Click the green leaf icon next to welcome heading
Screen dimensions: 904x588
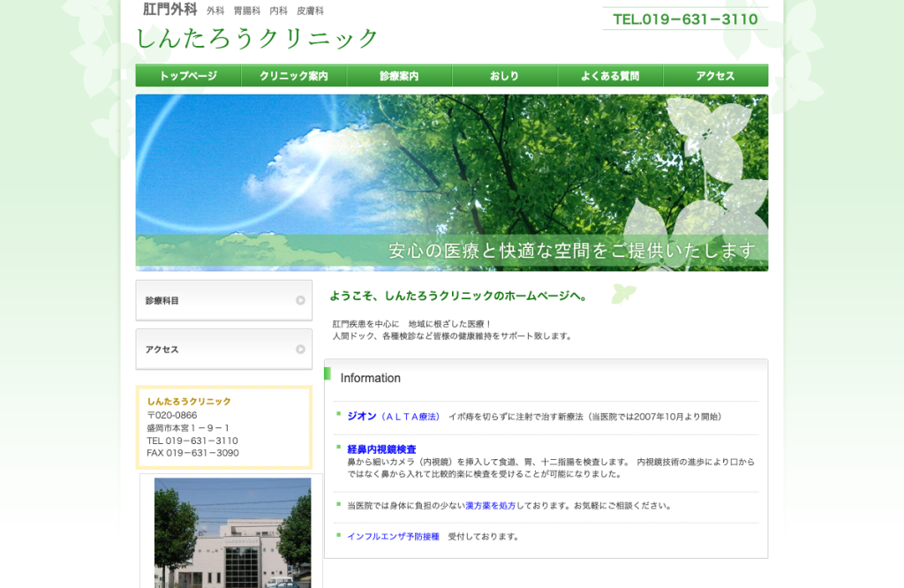[x=624, y=293]
